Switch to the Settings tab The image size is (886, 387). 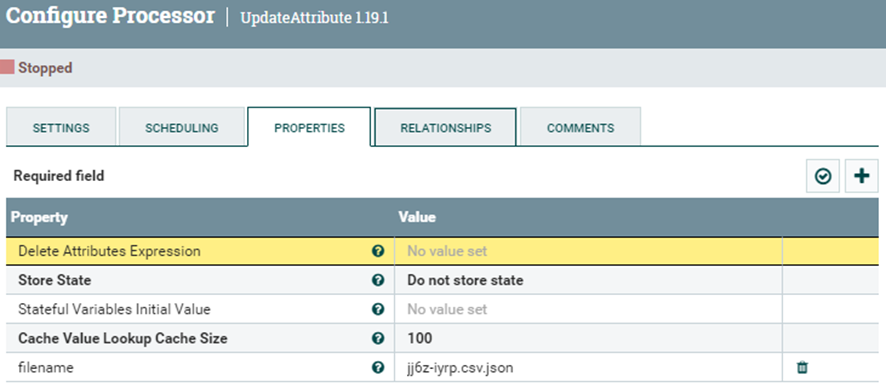click(x=61, y=128)
